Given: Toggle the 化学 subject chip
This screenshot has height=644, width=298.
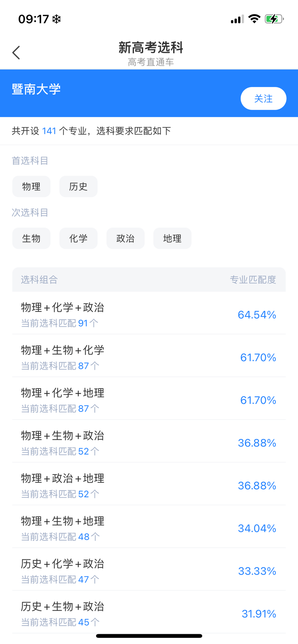Looking at the screenshot, I should (78, 238).
